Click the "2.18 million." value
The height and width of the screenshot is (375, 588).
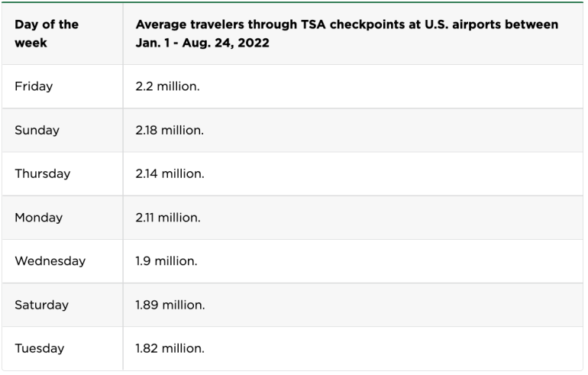pos(170,130)
